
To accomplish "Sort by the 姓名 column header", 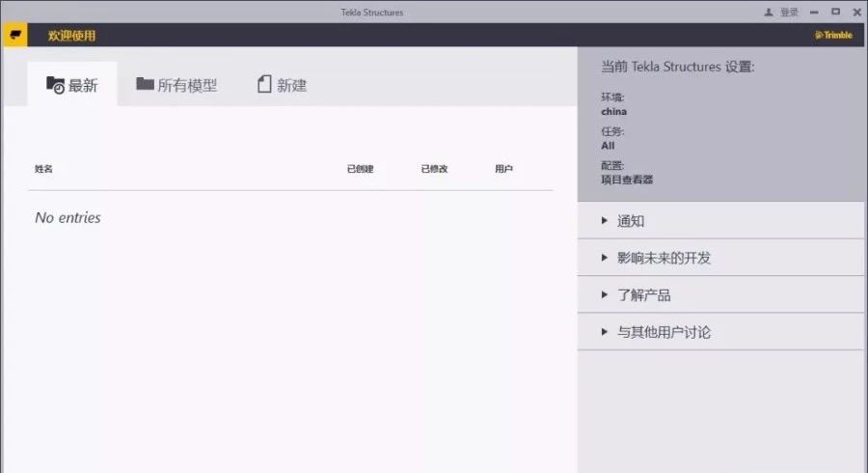I will (x=43, y=169).
